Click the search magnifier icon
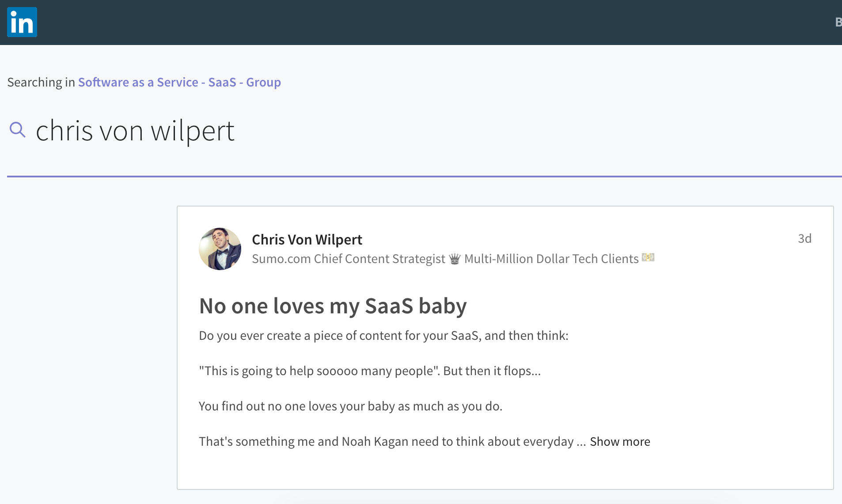Viewport: 842px width, 504px height. pos(17,130)
